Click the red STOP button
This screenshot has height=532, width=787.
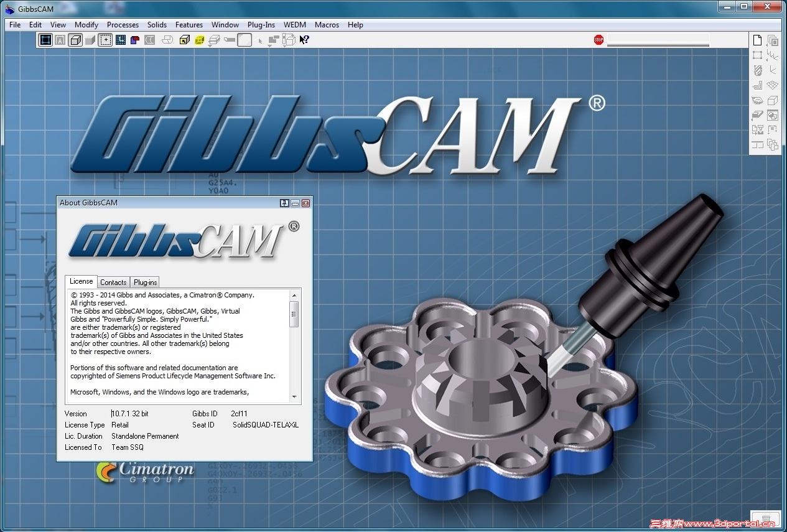[598, 40]
